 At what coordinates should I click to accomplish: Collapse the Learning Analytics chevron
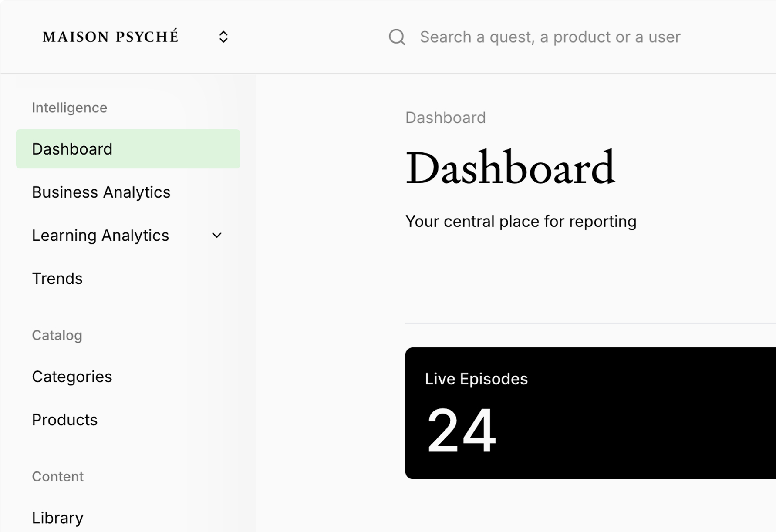pos(216,236)
